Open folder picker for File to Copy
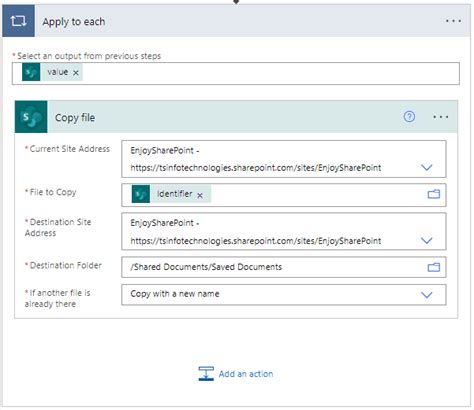This screenshot has width=474, height=410. pyautogui.click(x=434, y=194)
